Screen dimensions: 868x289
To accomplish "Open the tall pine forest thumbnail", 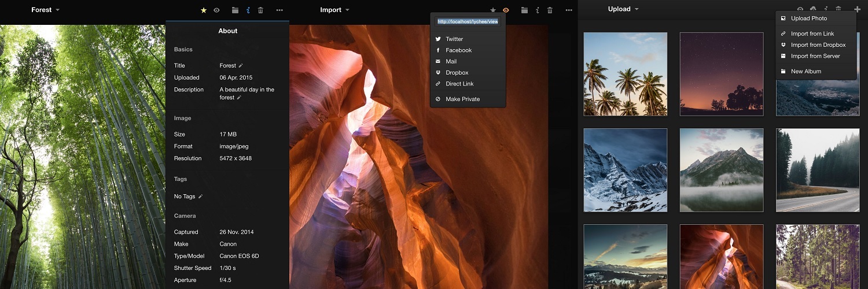I will (818, 257).
